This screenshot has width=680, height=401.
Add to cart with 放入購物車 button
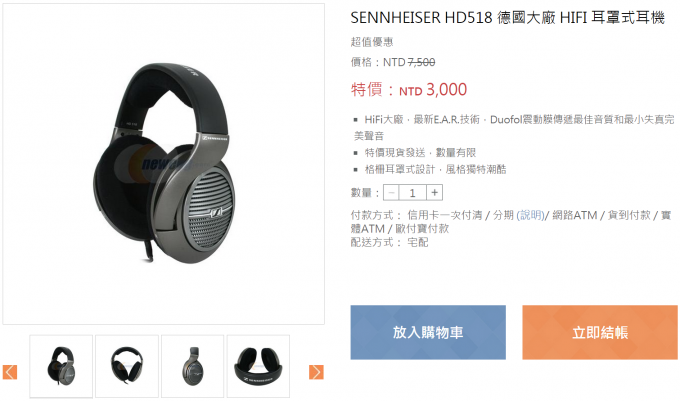pyautogui.click(x=428, y=333)
